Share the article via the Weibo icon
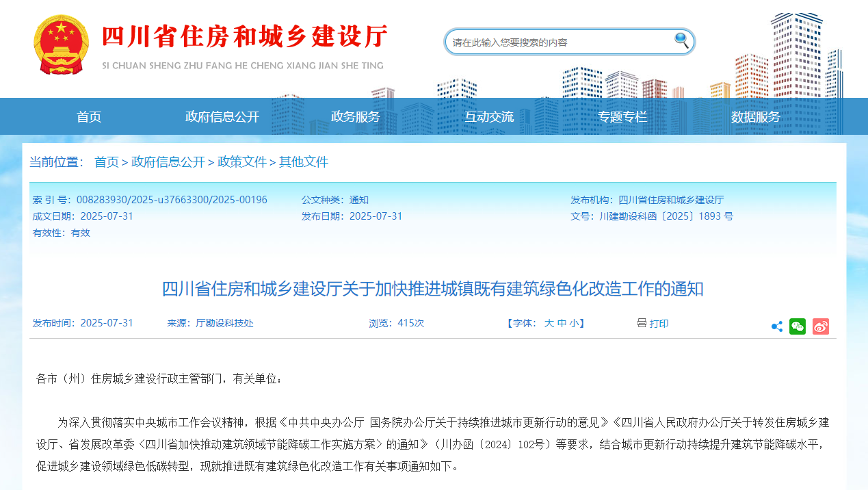 point(819,326)
